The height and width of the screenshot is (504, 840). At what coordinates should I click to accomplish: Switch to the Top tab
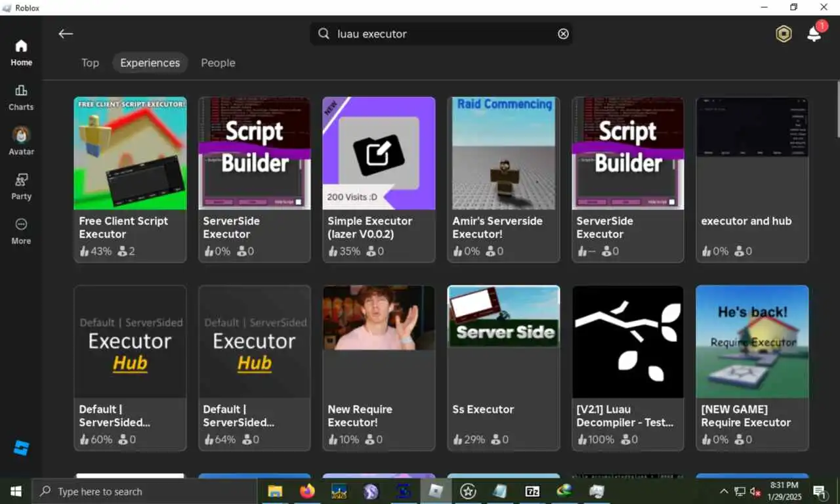point(90,63)
